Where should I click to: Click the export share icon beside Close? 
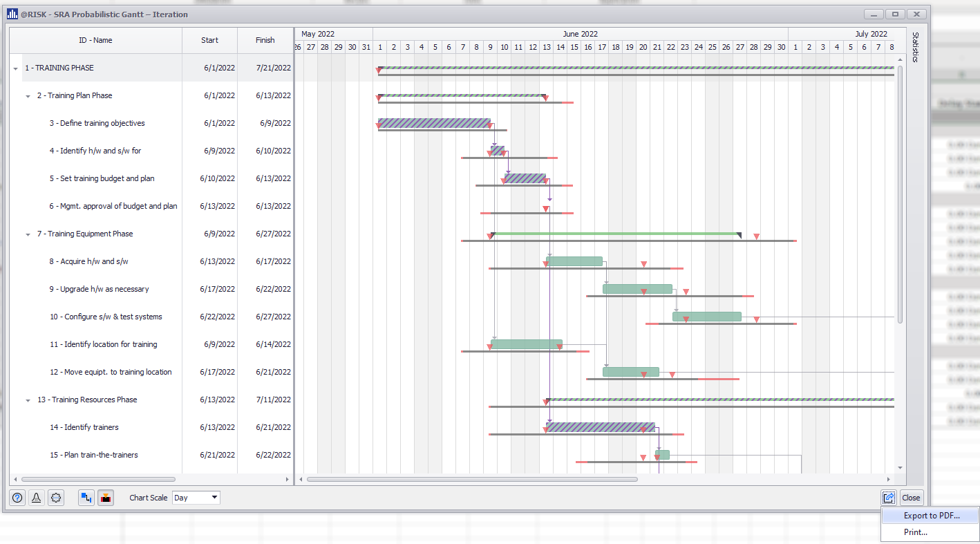click(889, 498)
